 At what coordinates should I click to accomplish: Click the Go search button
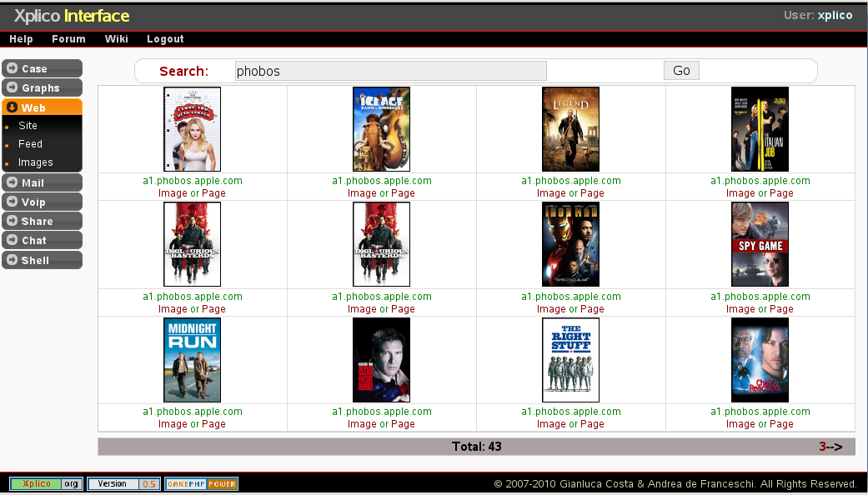pos(681,70)
